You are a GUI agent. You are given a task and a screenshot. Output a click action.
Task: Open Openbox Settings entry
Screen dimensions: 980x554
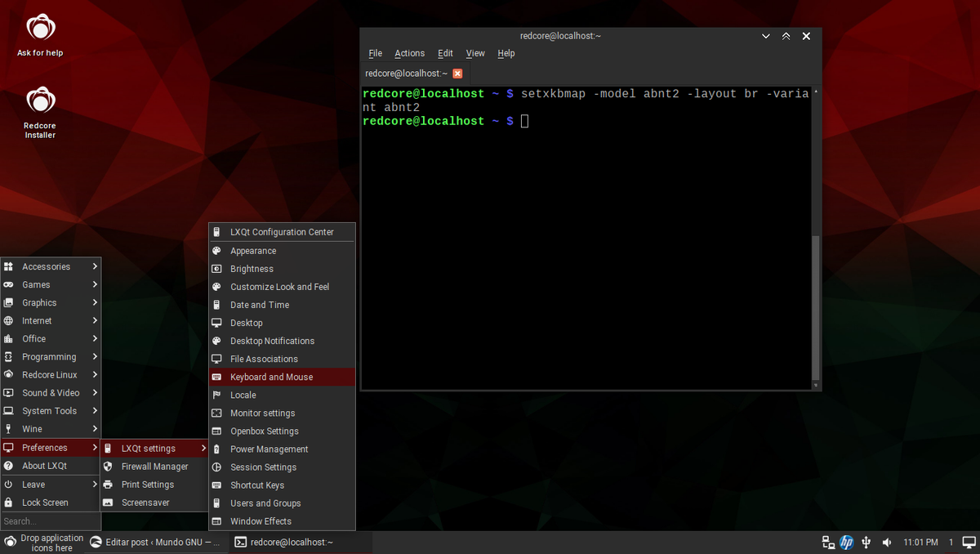(283, 431)
